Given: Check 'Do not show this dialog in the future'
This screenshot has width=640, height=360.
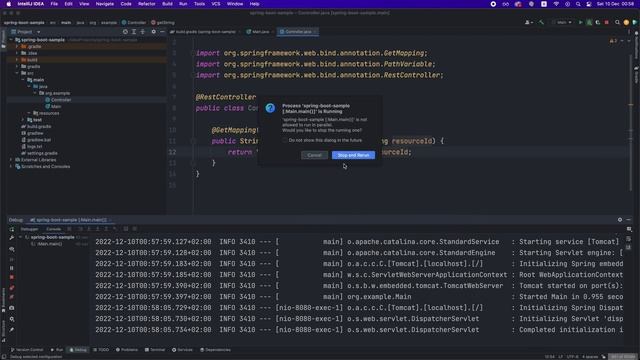Looking at the screenshot, I should coord(285,140).
